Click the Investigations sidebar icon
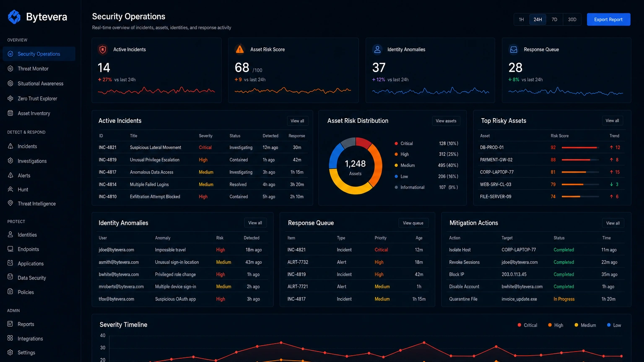This screenshot has height=362, width=644. click(10, 161)
